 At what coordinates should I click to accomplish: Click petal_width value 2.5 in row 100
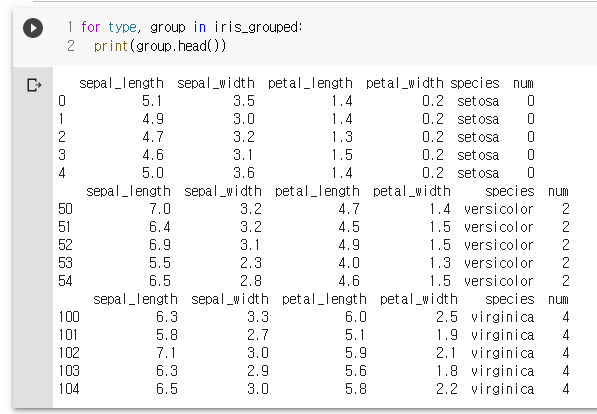point(447,316)
